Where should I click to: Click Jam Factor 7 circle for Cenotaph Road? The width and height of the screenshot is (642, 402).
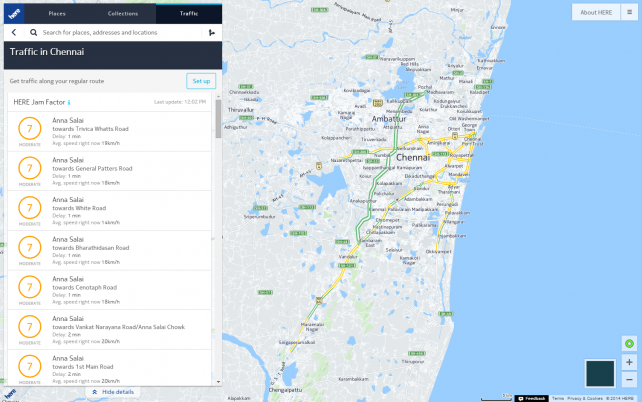(29, 287)
